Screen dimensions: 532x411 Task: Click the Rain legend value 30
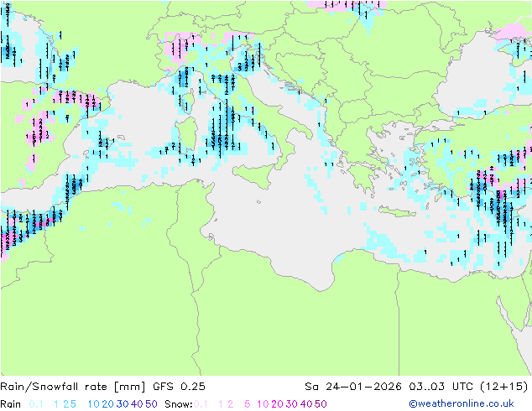tap(123, 404)
